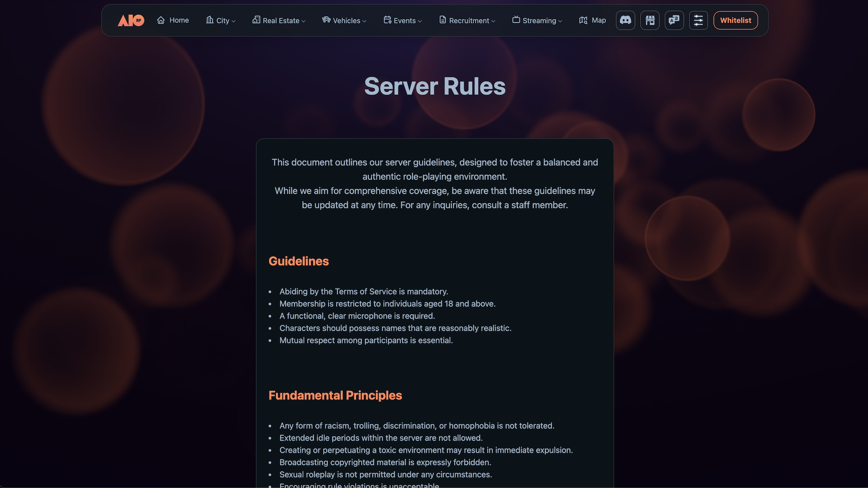Viewport: 868px width, 488px height.
Task: Click the Map search icon
Action: (583, 20)
